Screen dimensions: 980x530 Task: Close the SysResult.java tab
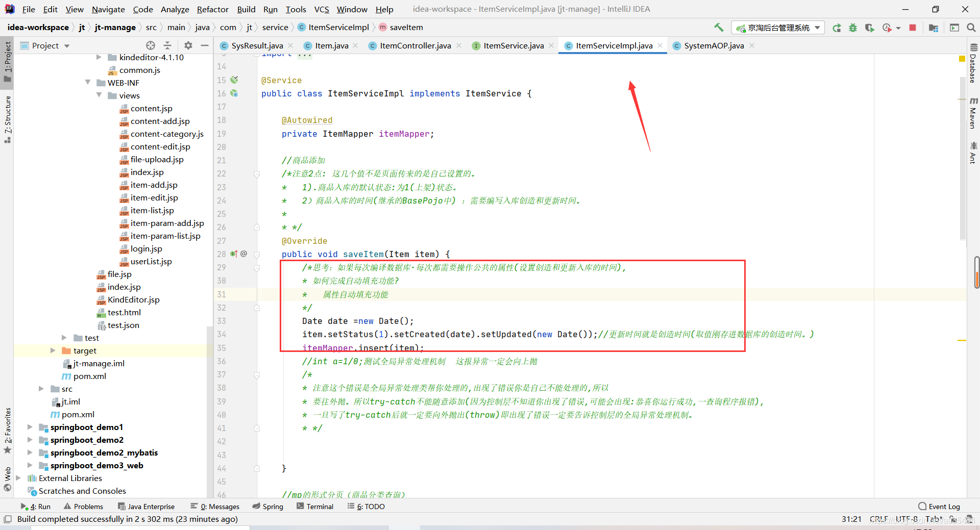tap(290, 45)
